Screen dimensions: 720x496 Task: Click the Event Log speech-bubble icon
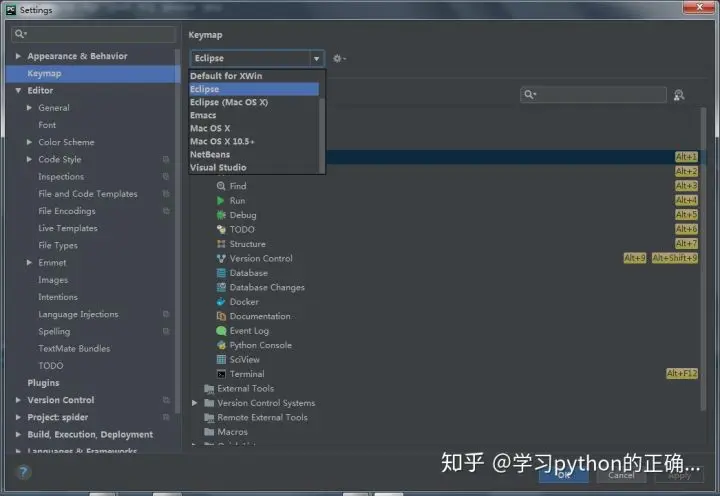tap(221, 331)
